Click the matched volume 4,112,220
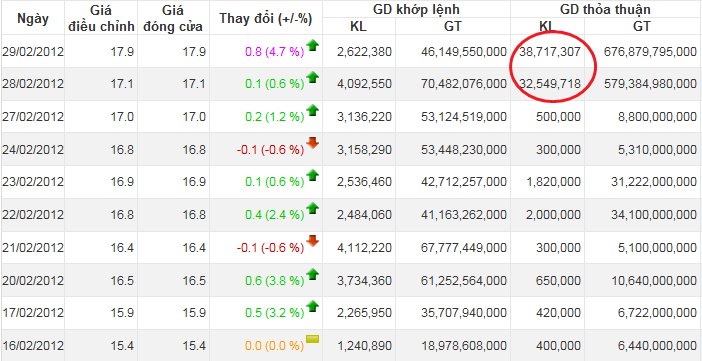702x361 pixels. click(364, 248)
